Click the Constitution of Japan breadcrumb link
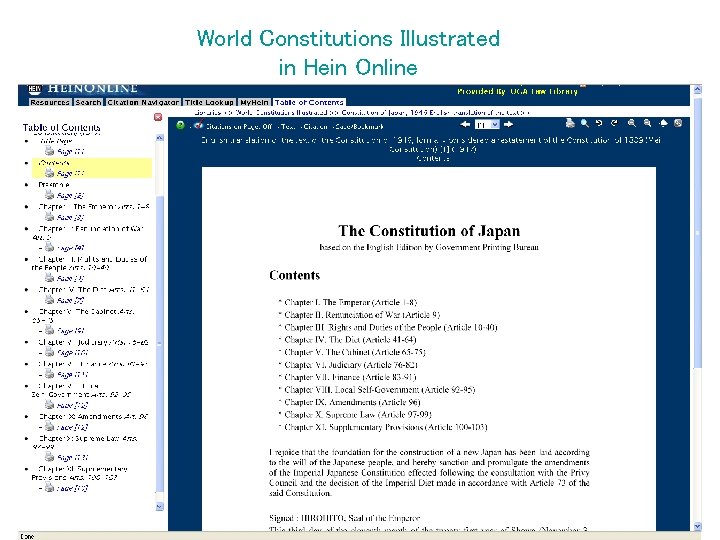This screenshot has height=540, width=720. (431, 112)
